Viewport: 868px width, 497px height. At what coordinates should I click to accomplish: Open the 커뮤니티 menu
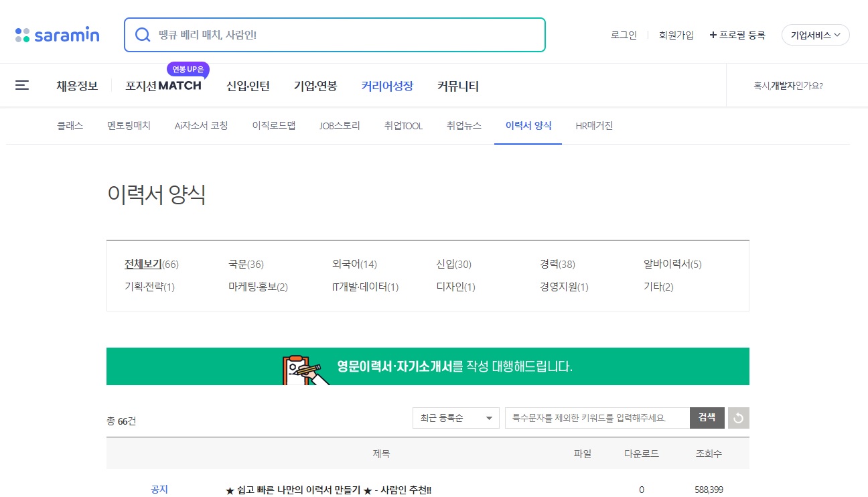[x=457, y=86]
